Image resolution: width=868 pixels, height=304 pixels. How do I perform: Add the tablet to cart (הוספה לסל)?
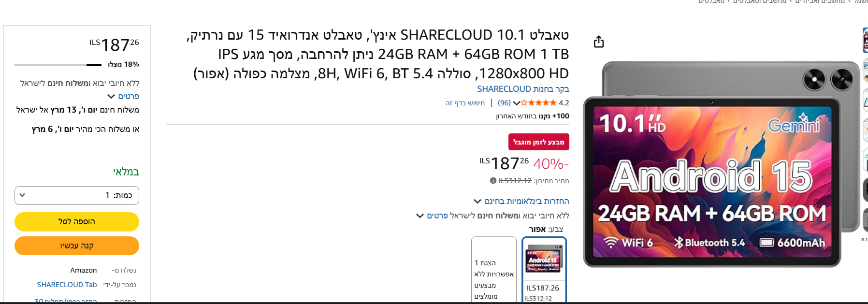tap(77, 221)
